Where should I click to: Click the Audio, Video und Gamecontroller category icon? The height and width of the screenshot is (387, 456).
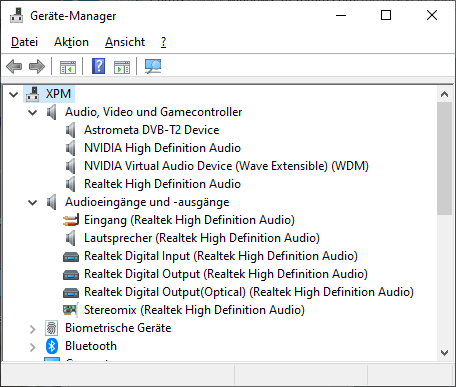click(x=51, y=112)
